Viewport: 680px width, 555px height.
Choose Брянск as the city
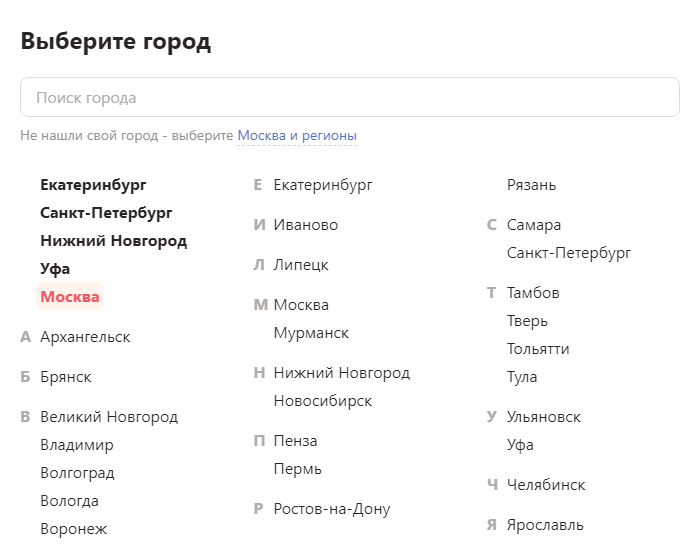(66, 377)
